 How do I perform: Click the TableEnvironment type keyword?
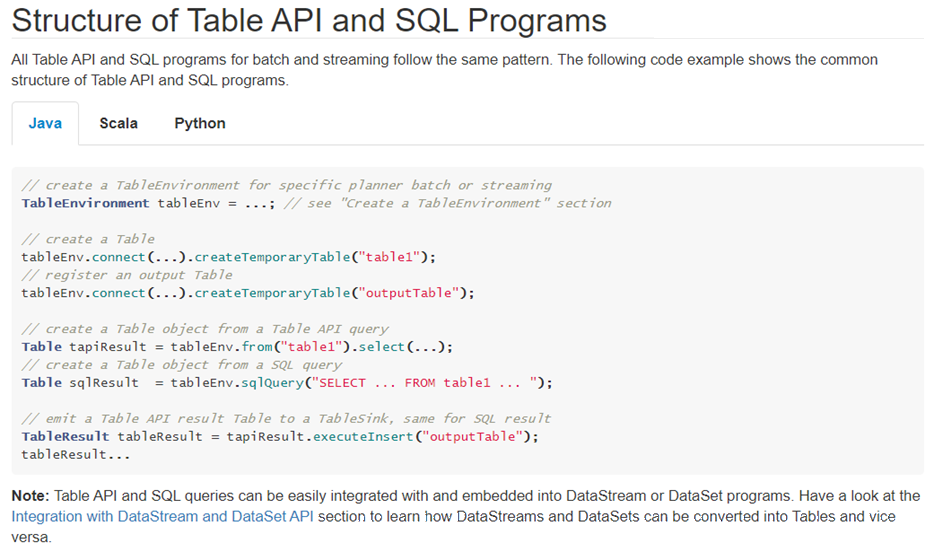85,204
